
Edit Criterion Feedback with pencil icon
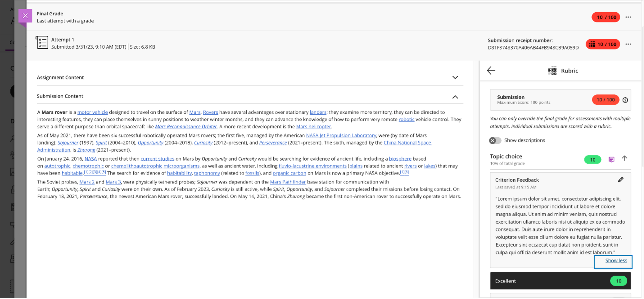(x=620, y=180)
